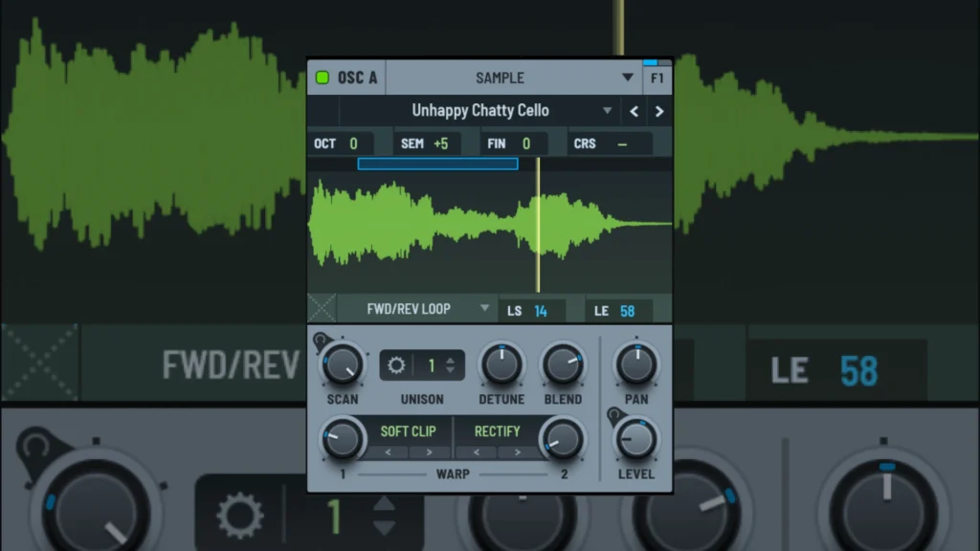
Task: Go to the previous sample with left arrow
Action: [x=634, y=111]
